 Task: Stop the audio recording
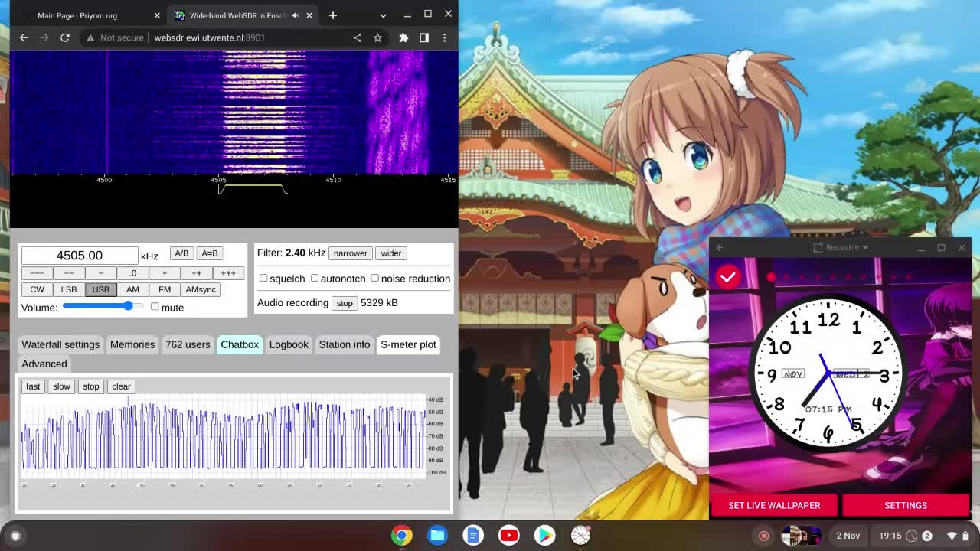pos(345,303)
